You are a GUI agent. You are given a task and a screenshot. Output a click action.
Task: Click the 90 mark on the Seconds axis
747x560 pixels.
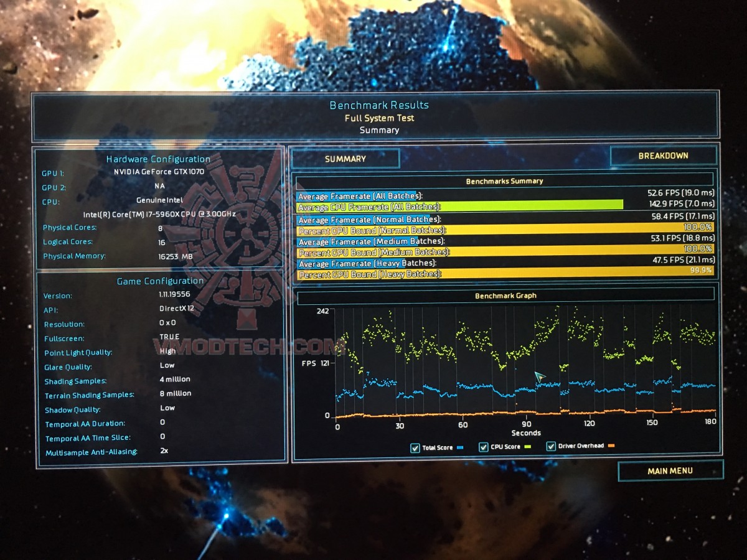pyautogui.click(x=527, y=424)
